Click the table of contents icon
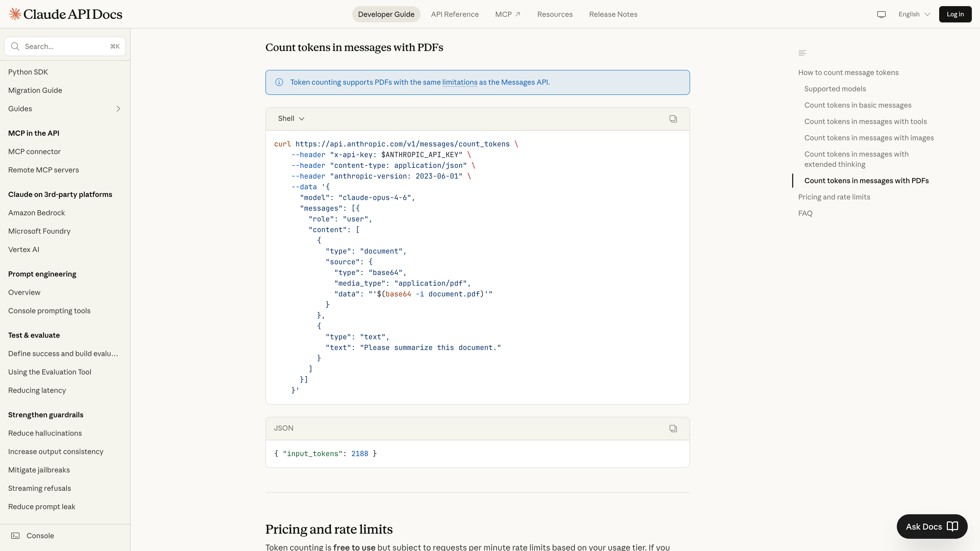 pos(802,53)
